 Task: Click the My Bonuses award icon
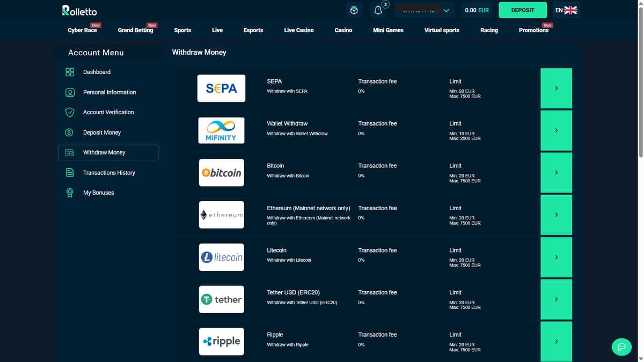coord(70,193)
